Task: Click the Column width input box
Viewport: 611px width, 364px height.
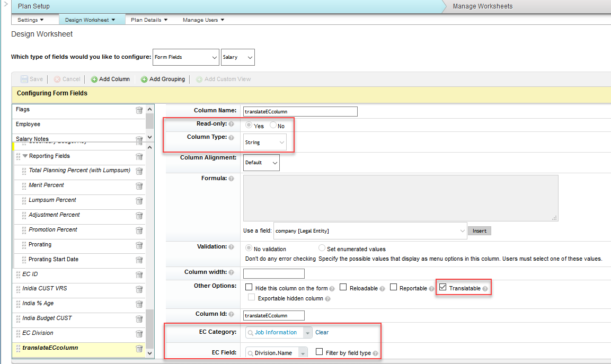Action: [273, 273]
